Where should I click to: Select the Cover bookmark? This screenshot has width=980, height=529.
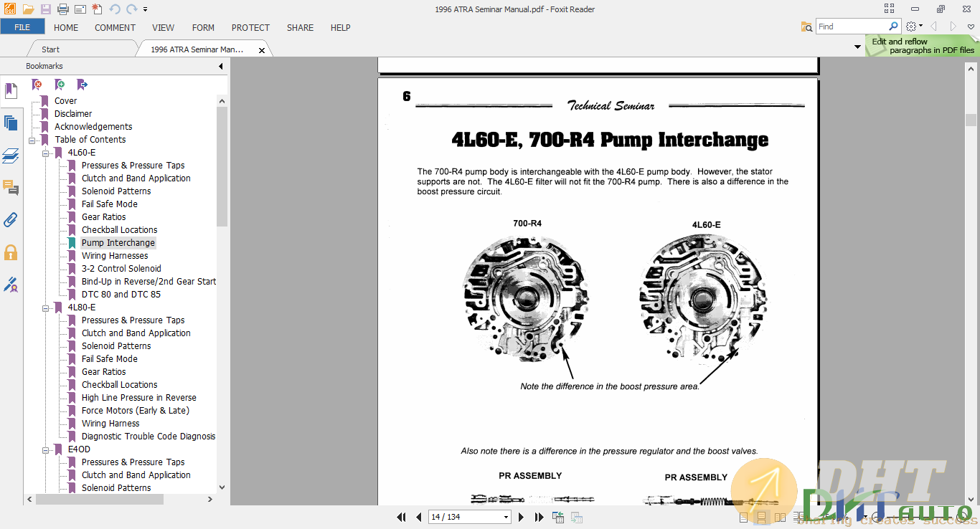(x=65, y=101)
